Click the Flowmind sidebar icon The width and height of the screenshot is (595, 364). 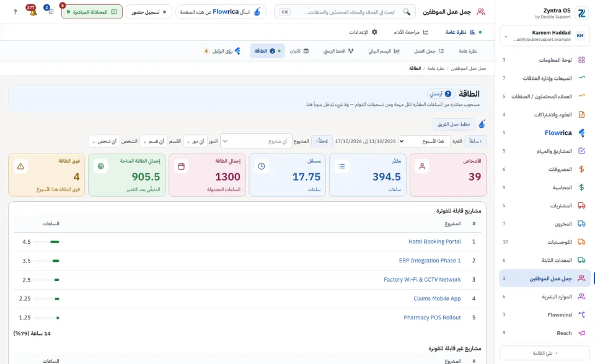(581, 314)
